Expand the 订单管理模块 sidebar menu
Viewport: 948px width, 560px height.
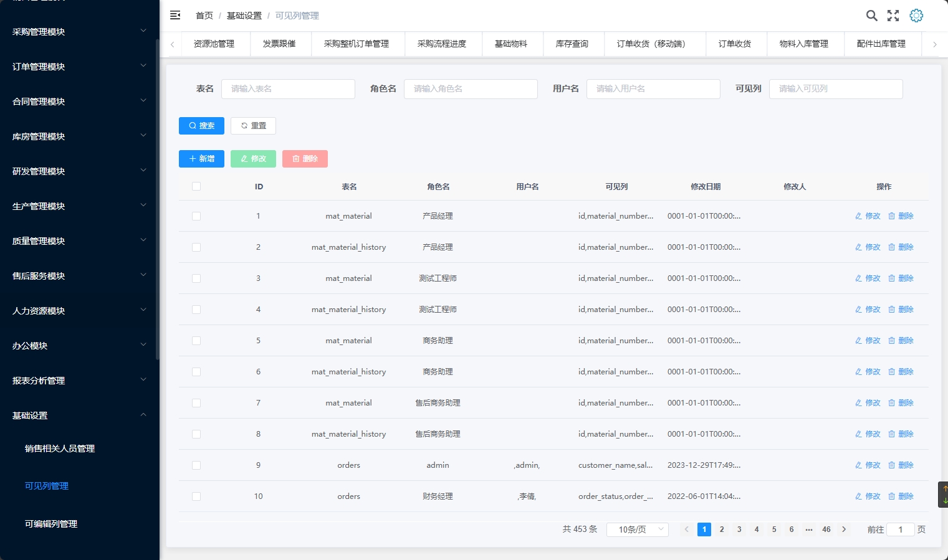80,67
